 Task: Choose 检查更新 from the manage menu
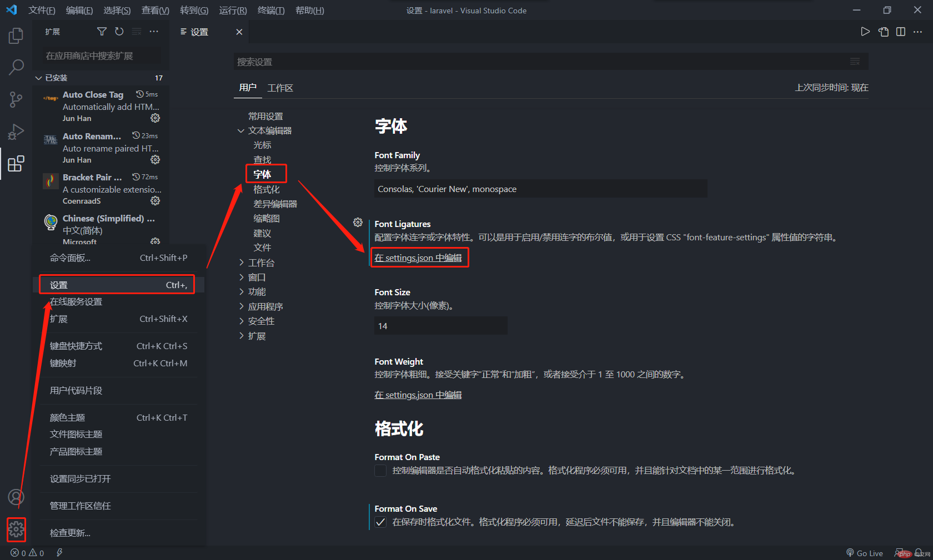click(118, 533)
